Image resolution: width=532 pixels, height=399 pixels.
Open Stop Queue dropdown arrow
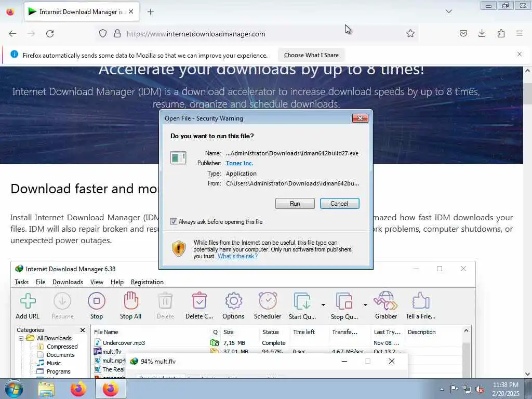[365, 304]
